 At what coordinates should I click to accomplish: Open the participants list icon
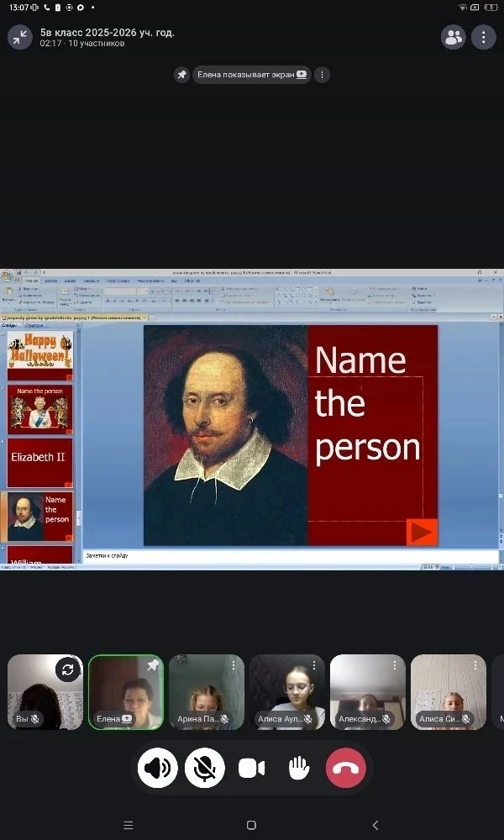[454, 37]
